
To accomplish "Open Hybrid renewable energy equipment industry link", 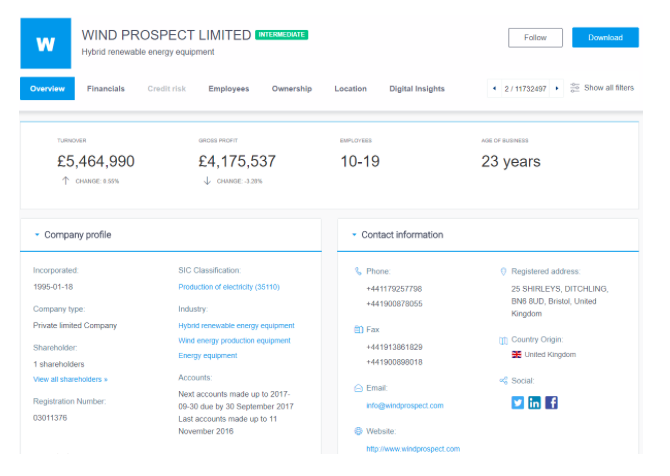I will pos(236,326).
